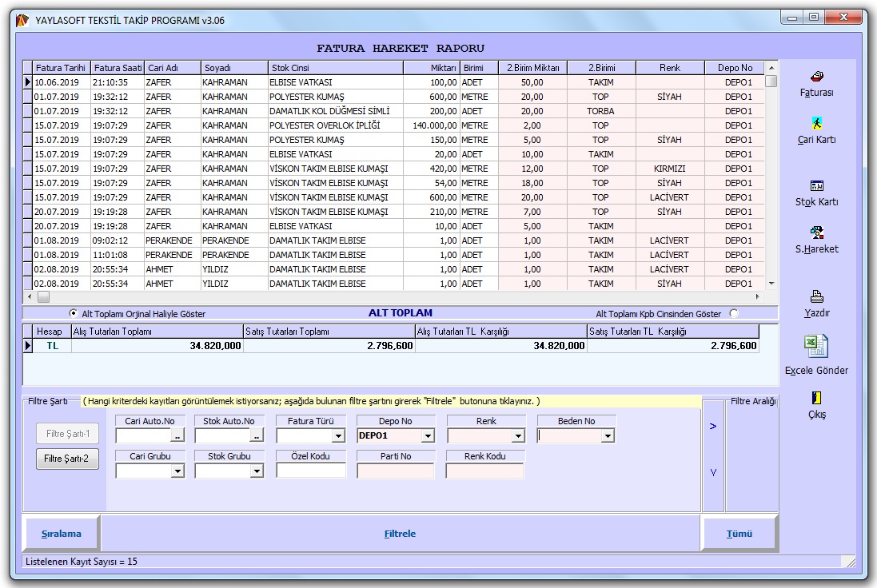Click the Cari Auto.No browse ellipsis button

tap(177, 436)
